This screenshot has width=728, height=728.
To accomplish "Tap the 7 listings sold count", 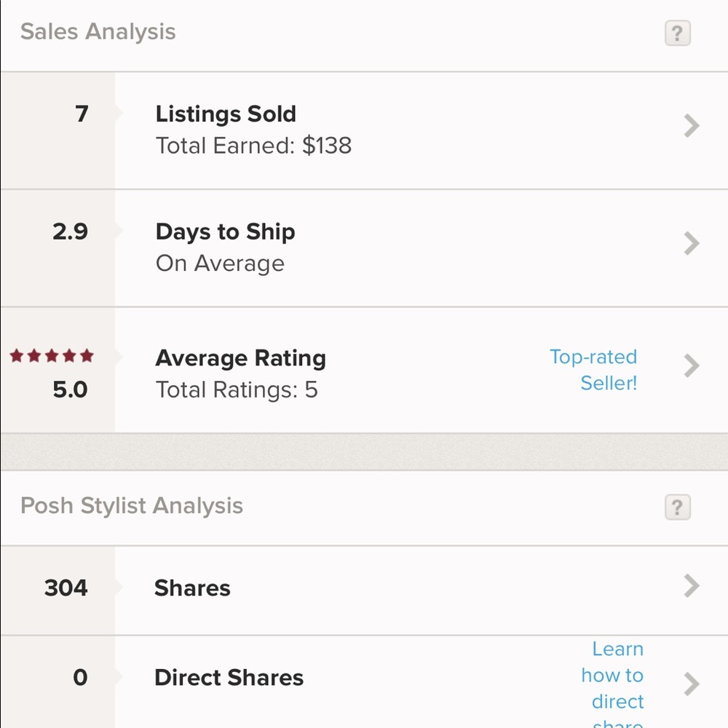I will point(82,114).
